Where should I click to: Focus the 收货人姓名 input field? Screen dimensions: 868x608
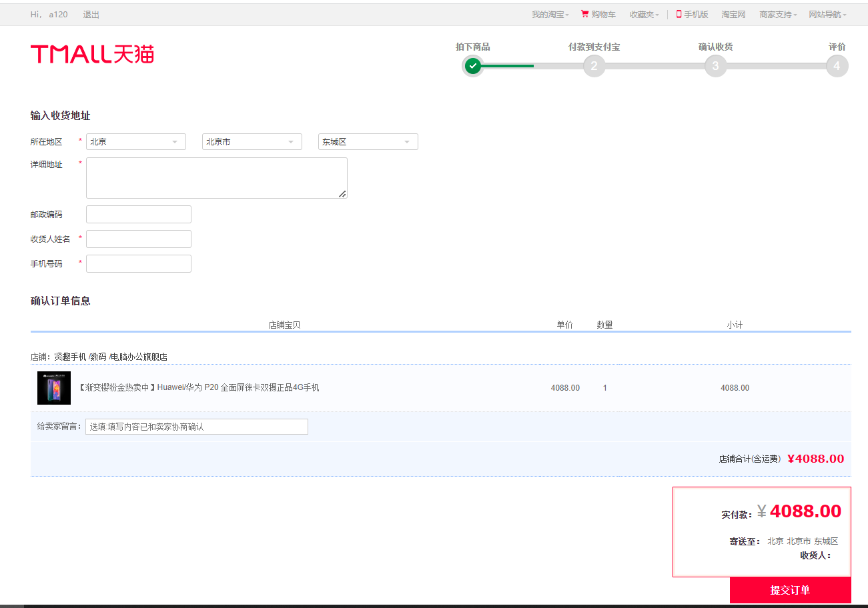point(139,239)
